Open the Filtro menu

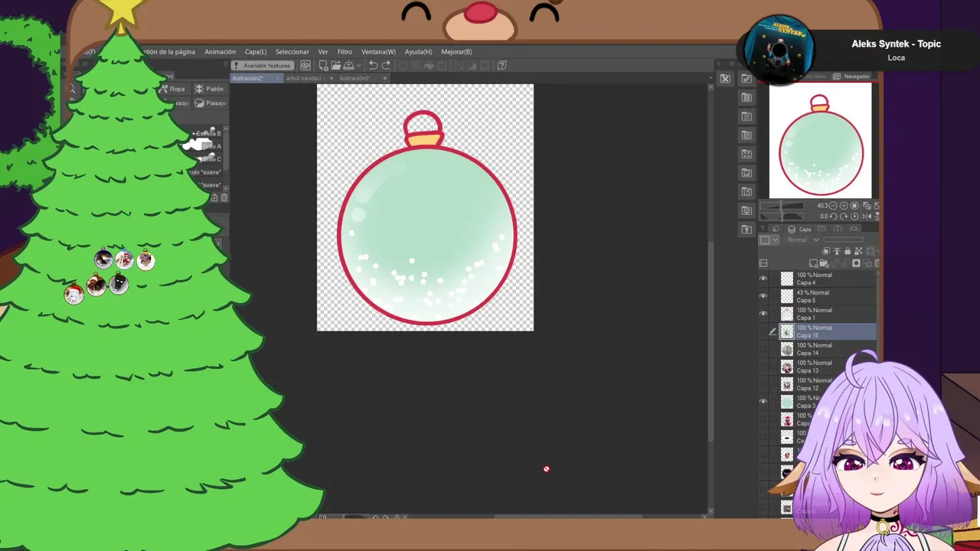pyautogui.click(x=345, y=52)
